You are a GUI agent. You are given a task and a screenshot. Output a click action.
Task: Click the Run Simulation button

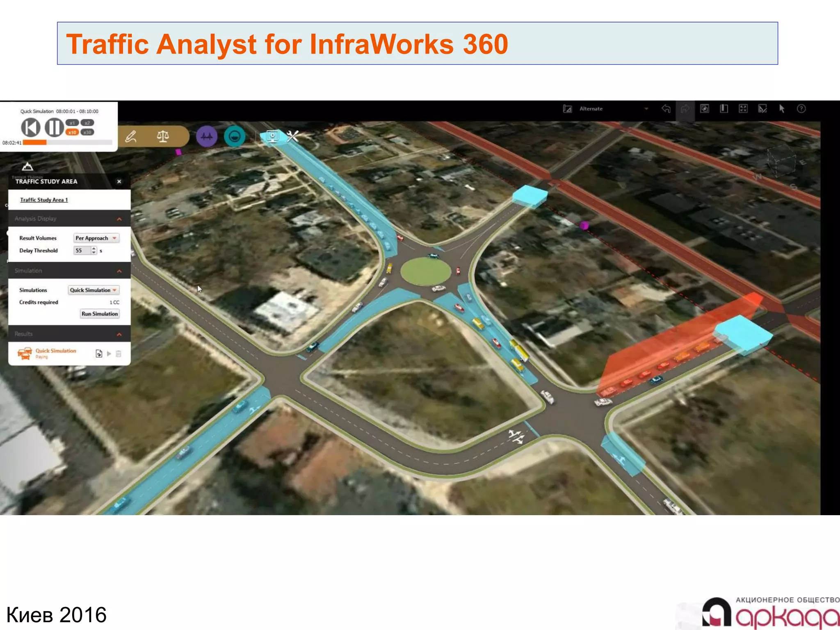pos(100,314)
